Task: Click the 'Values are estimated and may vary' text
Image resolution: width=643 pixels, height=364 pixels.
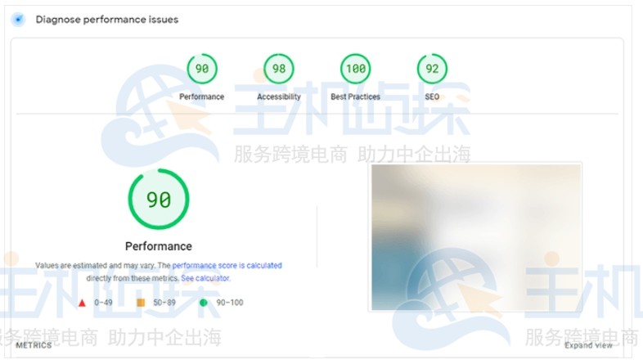Action: tap(96, 265)
